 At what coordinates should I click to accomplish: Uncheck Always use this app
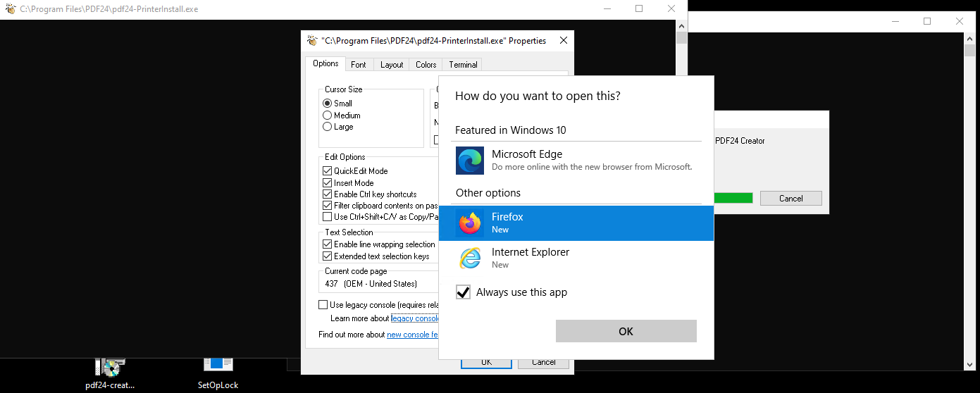(x=463, y=292)
